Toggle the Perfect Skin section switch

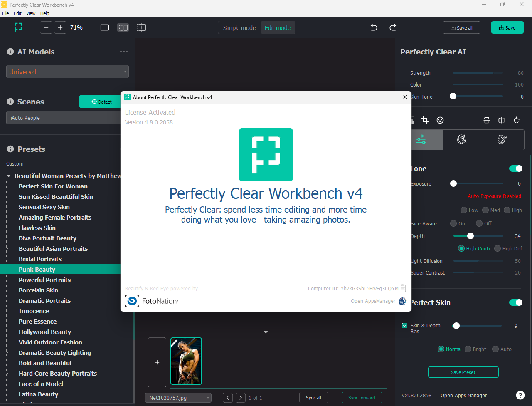[x=516, y=302]
